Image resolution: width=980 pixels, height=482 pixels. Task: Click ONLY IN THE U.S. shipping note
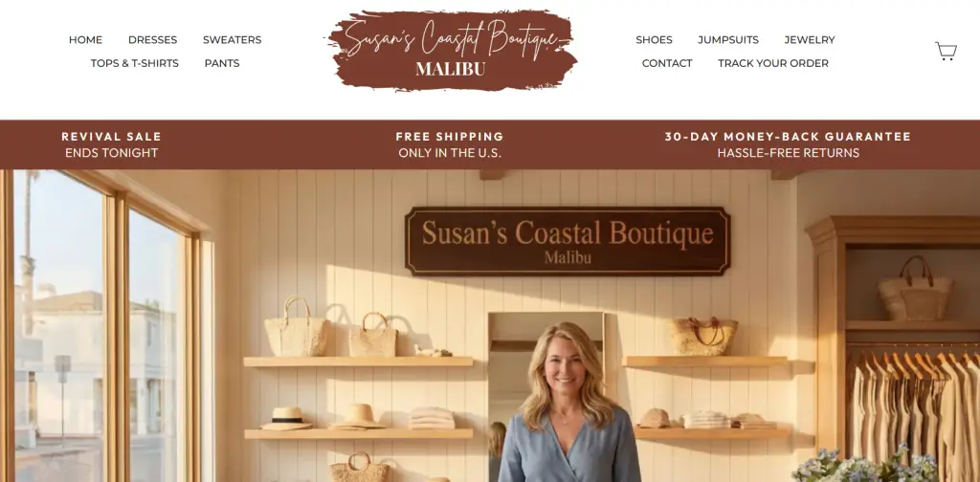(450, 153)
